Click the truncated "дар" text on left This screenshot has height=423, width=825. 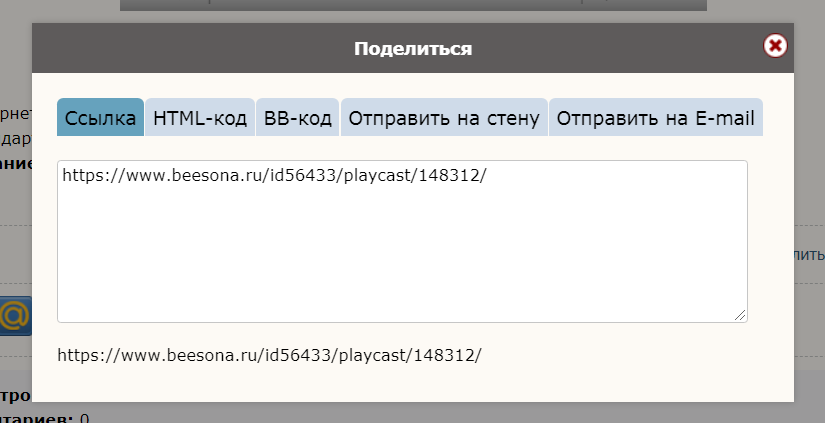(x=15, y=139)
